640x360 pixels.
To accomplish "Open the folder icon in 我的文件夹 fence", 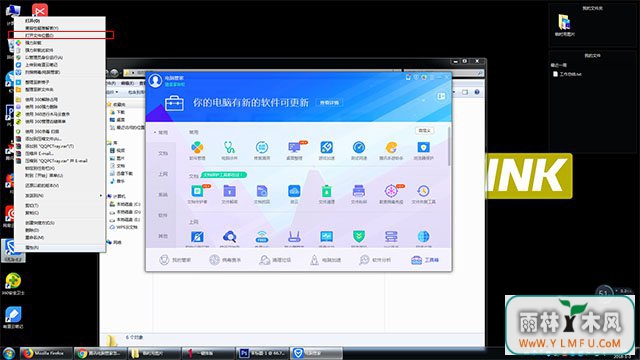I will click(564, 24).
